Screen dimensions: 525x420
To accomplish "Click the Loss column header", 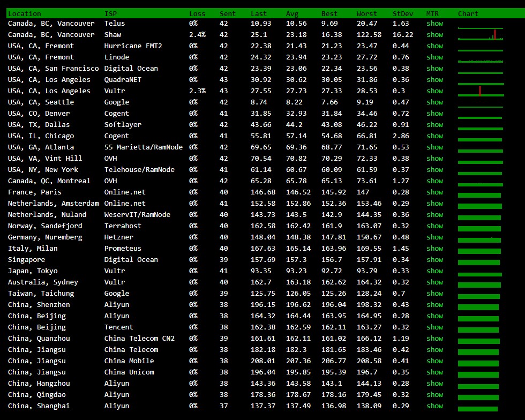I will 197,14.
